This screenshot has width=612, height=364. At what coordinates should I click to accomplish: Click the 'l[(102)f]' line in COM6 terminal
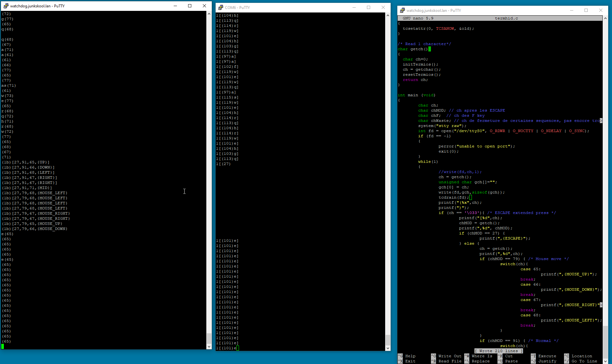pos(227,67)
